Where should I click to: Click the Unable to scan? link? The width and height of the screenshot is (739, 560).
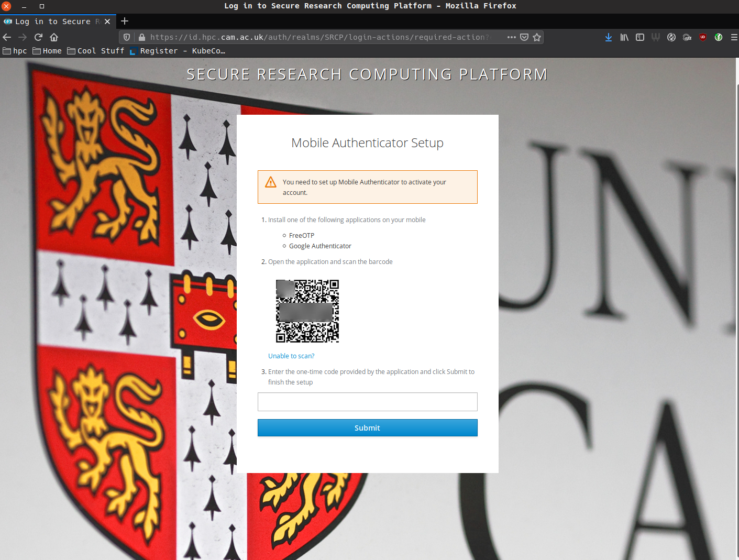tap(291, 356)
